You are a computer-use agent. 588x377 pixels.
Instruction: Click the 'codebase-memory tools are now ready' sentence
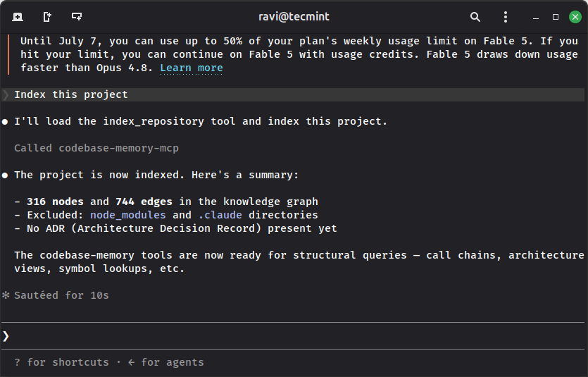(x=299, y=262)
